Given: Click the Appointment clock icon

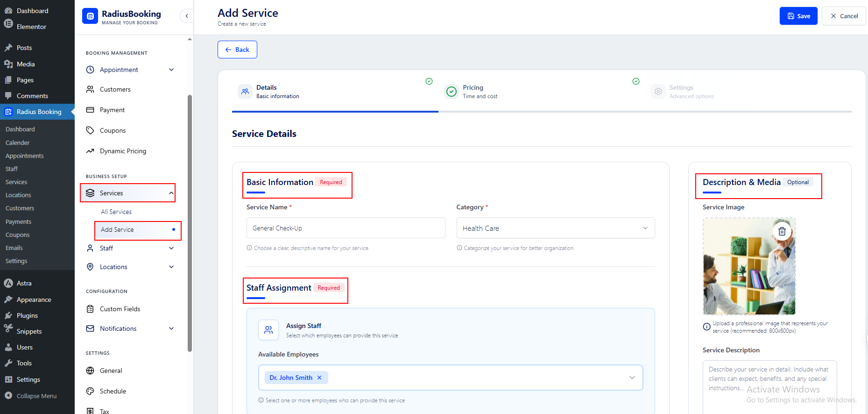Looking at the screenshot, I should [x=90, y=70].
